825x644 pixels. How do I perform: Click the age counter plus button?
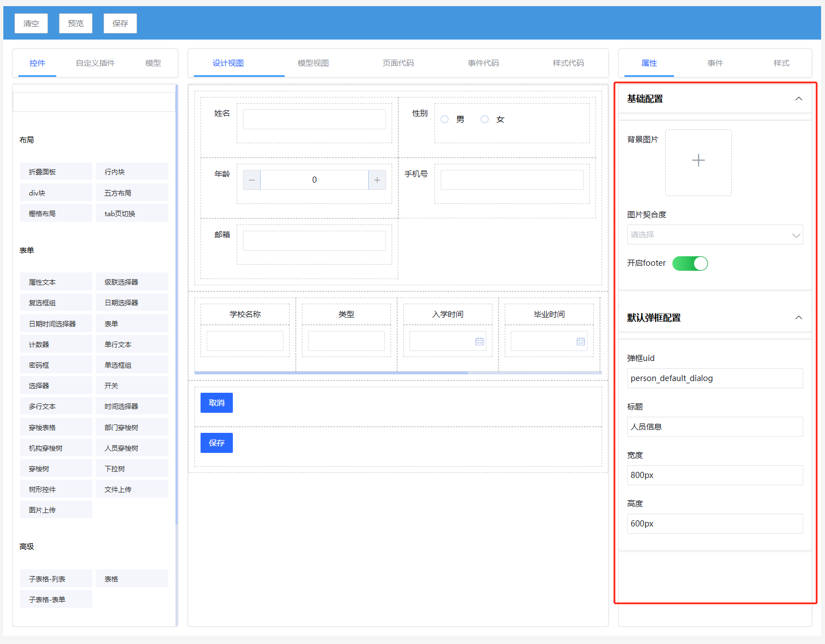coord(377,180)
